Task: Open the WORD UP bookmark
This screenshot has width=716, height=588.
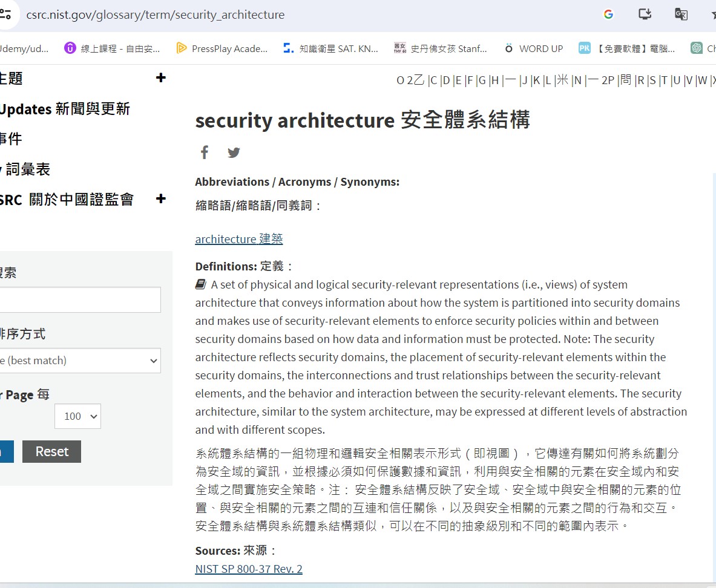Action: (533, 48)
